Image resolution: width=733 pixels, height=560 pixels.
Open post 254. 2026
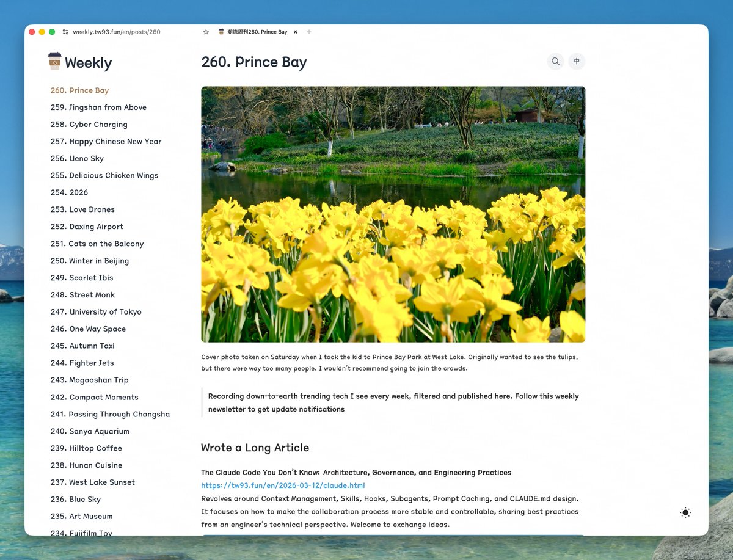[69, 192]
